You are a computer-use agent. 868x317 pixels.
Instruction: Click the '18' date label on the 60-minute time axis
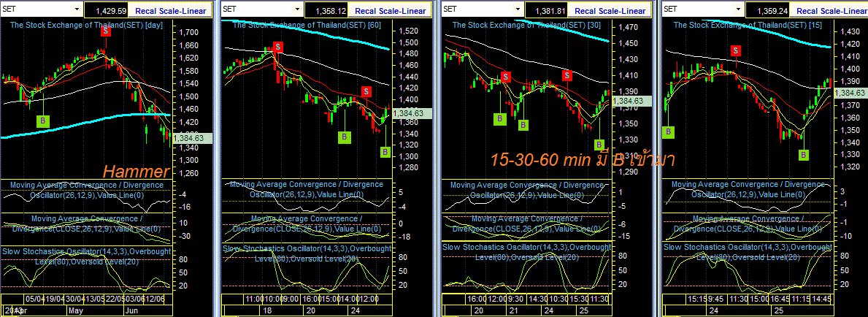click(x=268, y=311)
